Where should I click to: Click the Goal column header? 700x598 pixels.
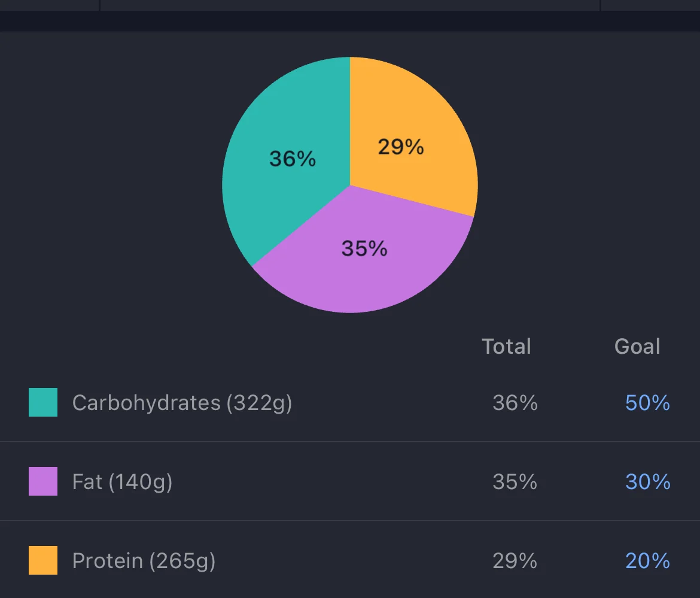(x=637, y=347)
